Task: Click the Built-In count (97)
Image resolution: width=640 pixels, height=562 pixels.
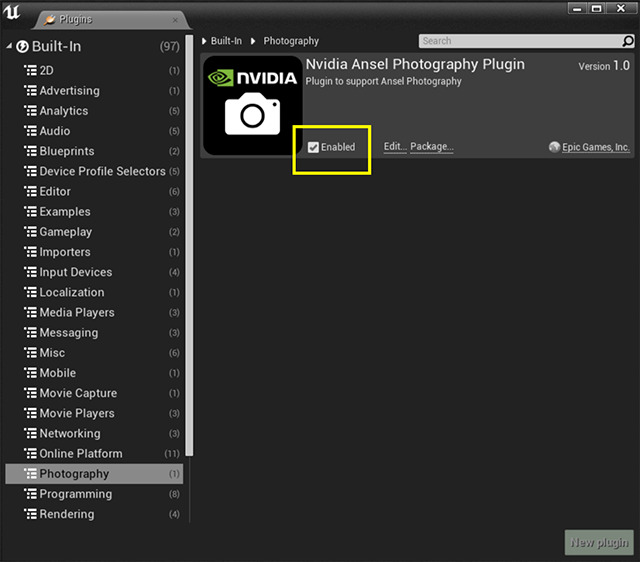Action: [x=169, y=47]
